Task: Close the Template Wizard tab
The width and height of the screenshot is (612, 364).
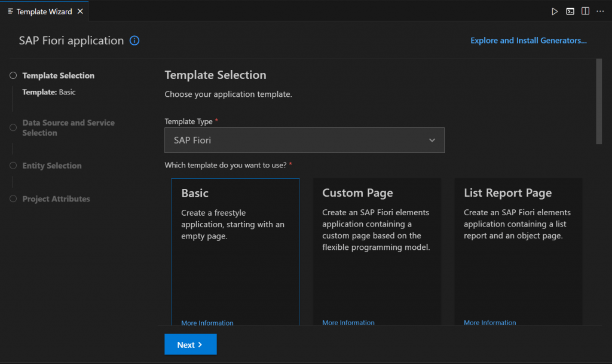Action: click(x=80, y=11)
